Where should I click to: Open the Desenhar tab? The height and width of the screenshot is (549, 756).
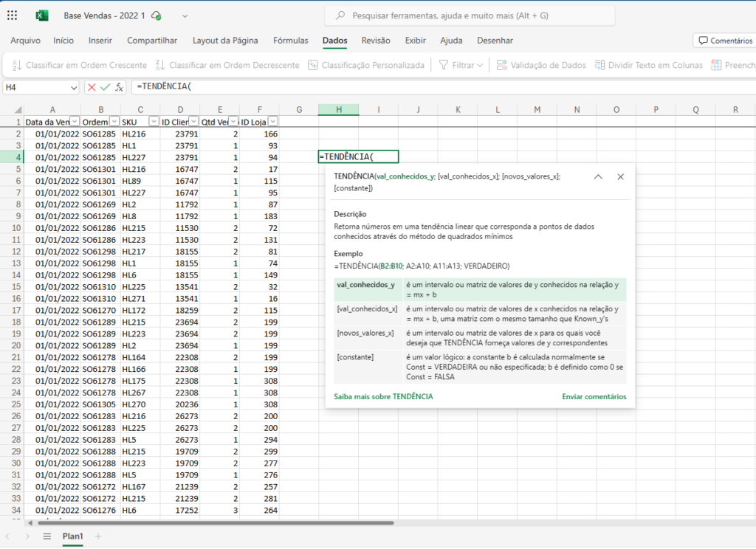click(x=495, y=41)
